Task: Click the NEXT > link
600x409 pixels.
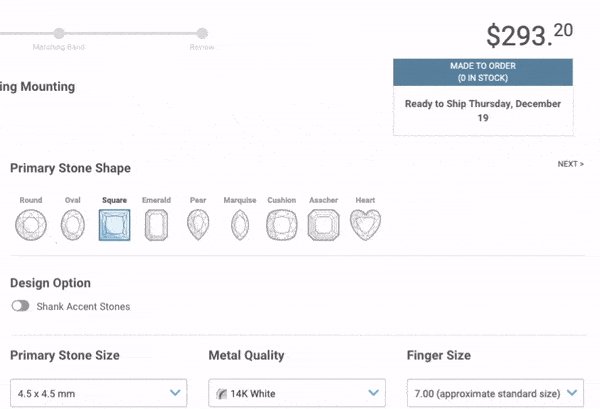Action: tap(571, 164)
